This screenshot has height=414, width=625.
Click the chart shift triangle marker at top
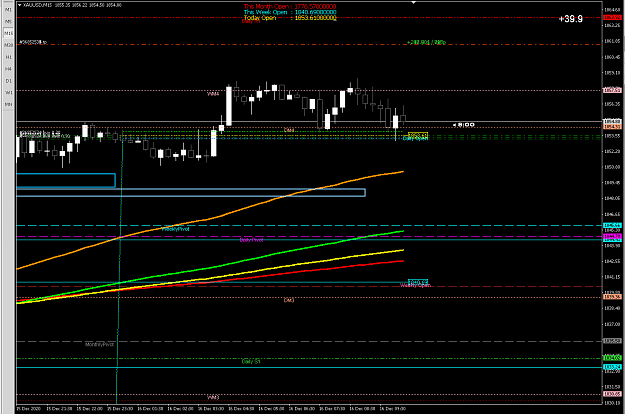point(414,2)
